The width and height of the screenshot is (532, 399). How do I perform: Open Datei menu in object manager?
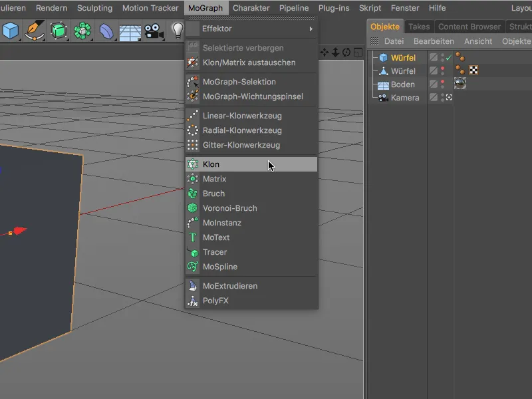(394, 41)
